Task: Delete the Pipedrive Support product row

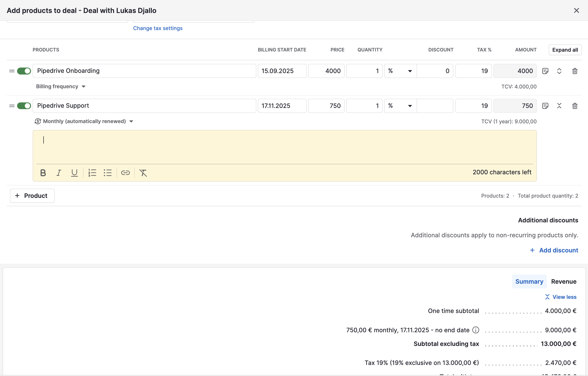Action: tap(575, 106)
